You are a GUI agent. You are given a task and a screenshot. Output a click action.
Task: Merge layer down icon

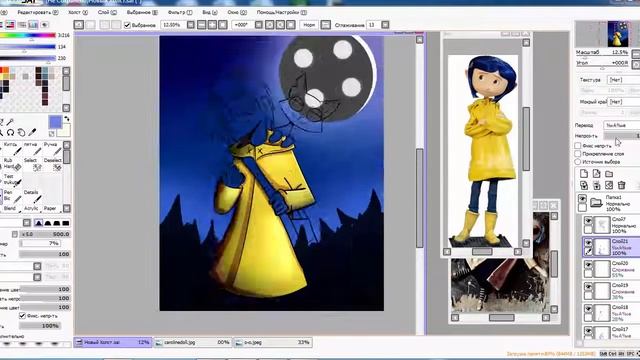click(596, 185)
